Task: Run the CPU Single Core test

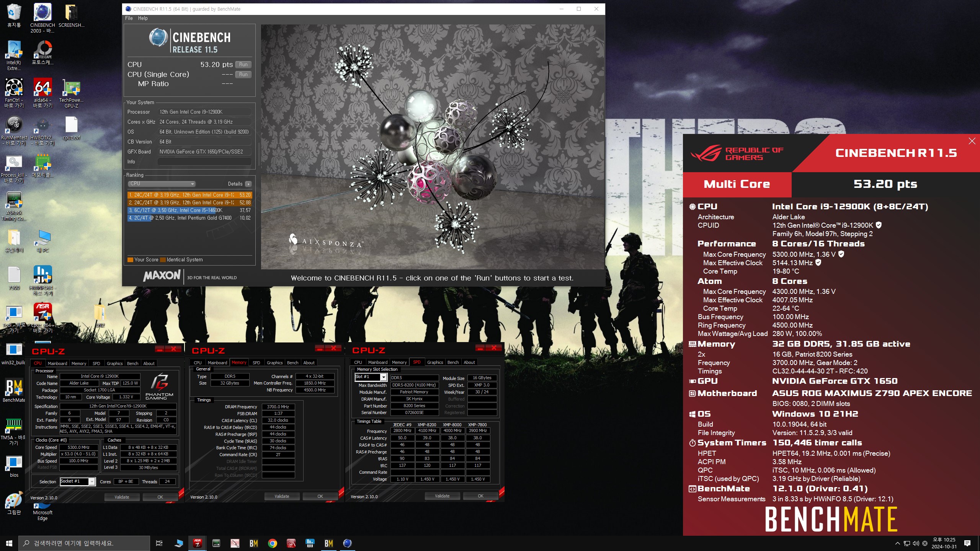Action: tap(243, 75)
